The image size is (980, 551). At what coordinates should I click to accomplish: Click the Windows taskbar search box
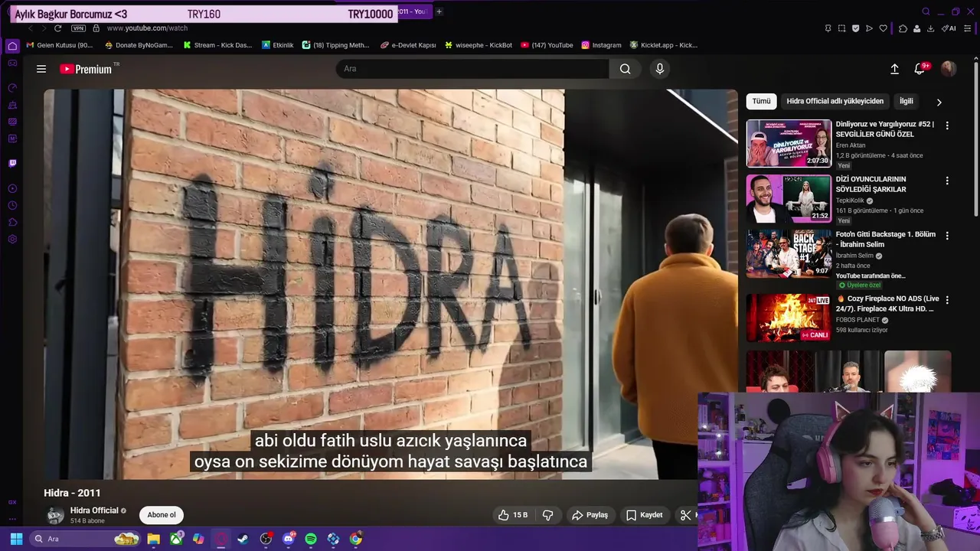coord(84,539)
